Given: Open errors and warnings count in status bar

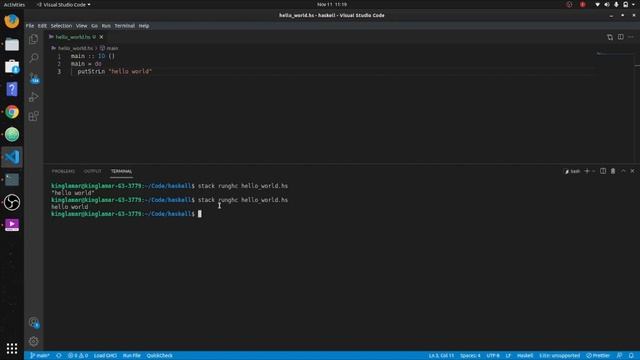Looking at the screenshot, I should (x=78, y=356).
